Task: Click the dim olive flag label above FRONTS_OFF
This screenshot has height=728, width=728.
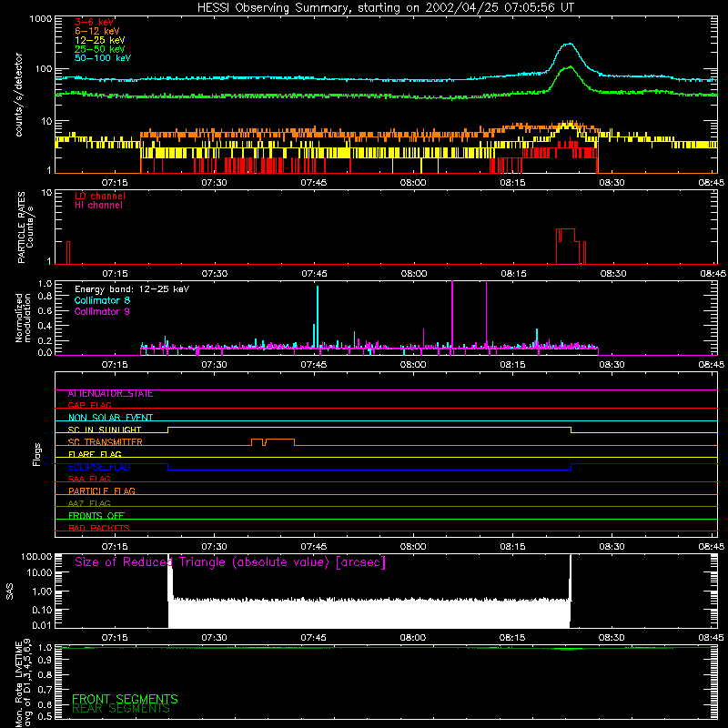Action: pos(89,503)
